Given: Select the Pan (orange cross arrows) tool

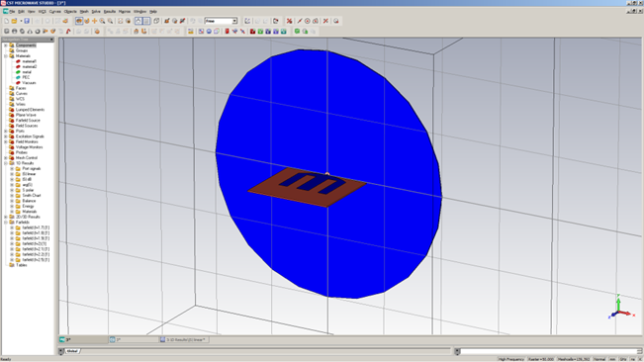Looking at the screenshot, I should point(94,21).
